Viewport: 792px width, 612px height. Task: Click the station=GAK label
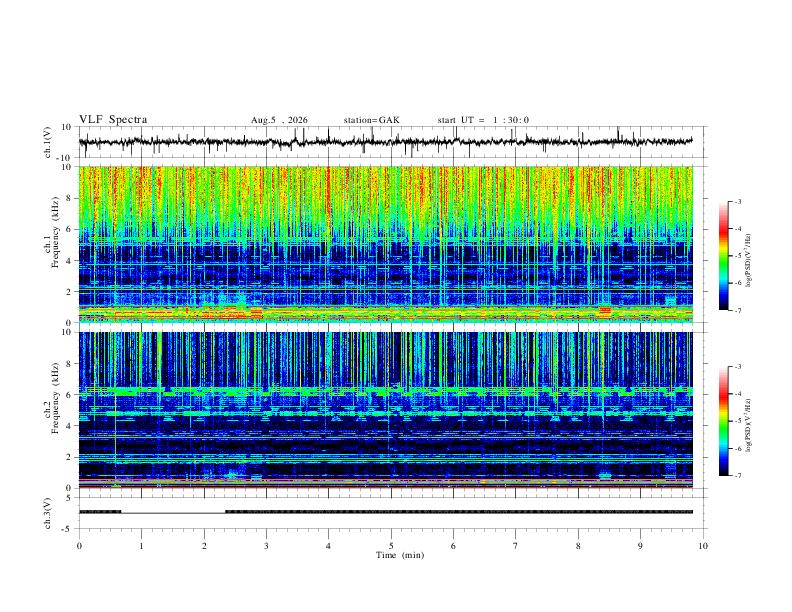(x=371, y=120)
